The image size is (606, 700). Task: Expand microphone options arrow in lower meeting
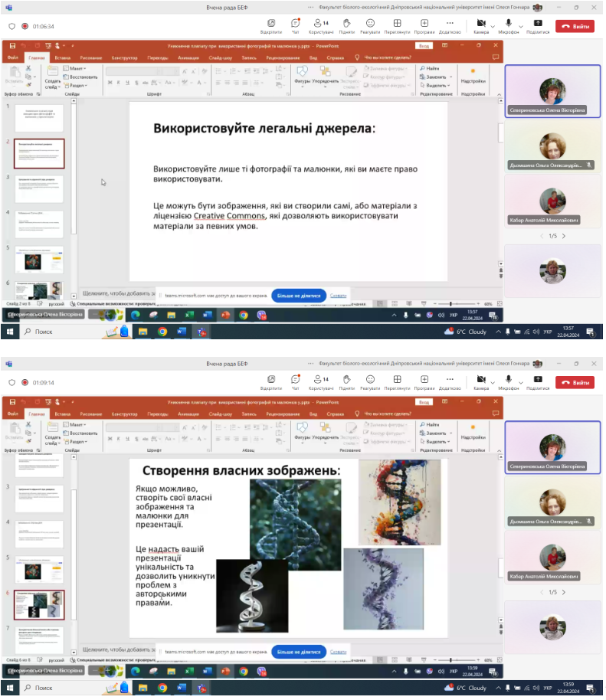521,383
